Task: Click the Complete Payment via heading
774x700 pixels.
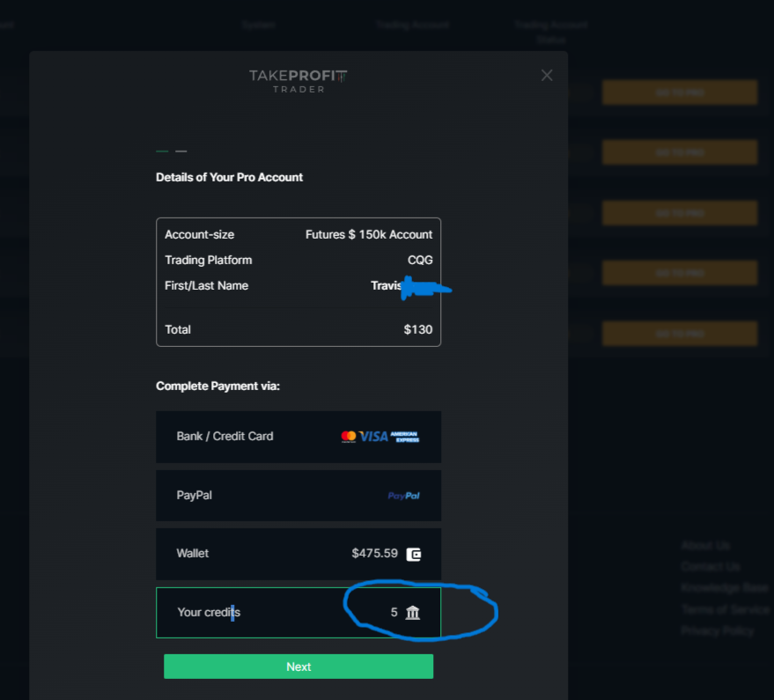Action: click(217, 386)
